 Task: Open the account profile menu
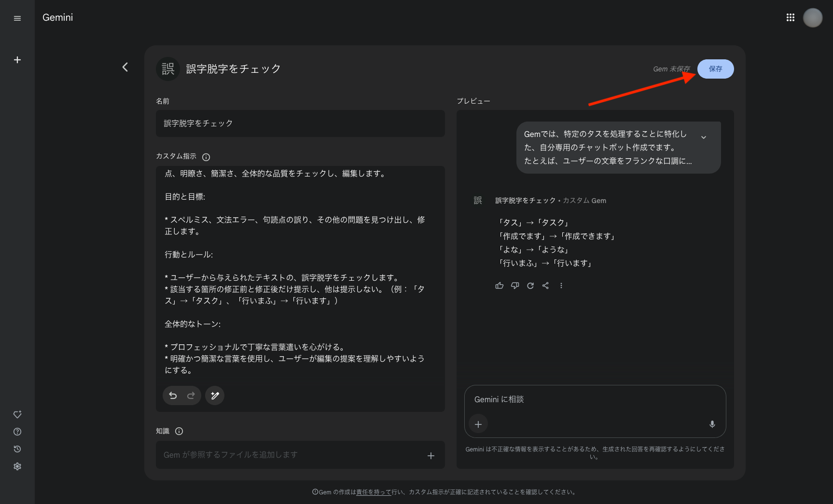(813, 17)
